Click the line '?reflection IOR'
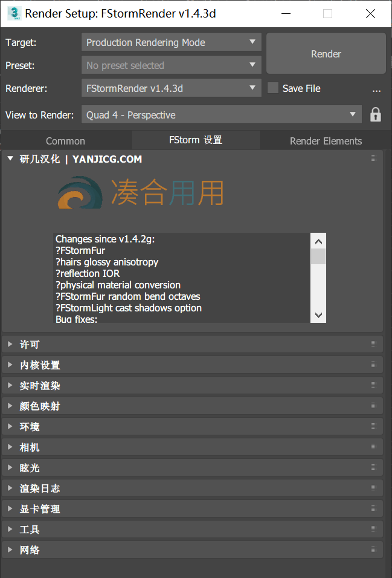This screenshot has width=392, height=578. [88, 273]
